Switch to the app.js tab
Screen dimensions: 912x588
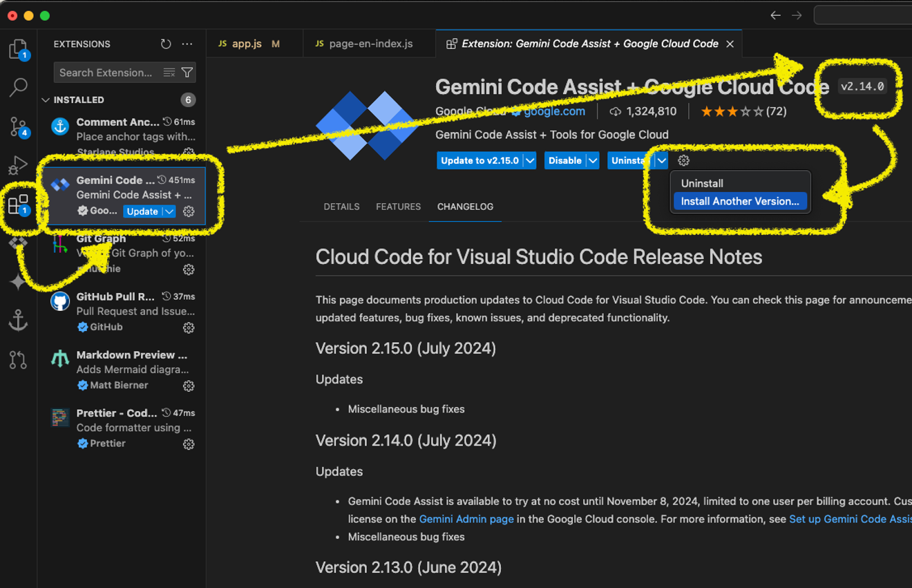pos(255,44)
